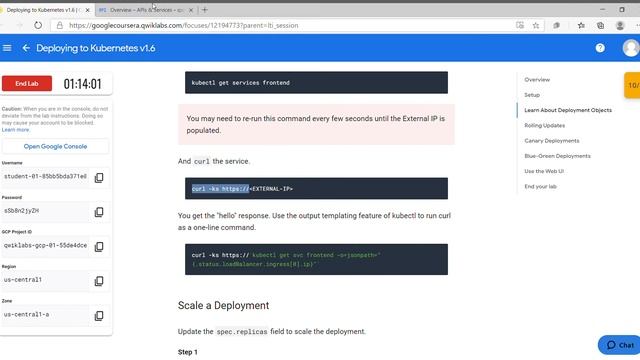The height and width of the screenshot is (360, 640).
Task: Copy the Username value
Action: (x=99, y=178)
